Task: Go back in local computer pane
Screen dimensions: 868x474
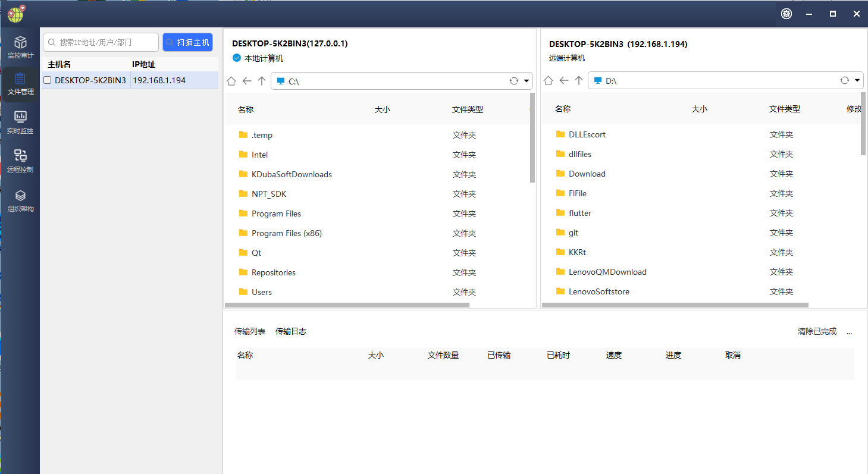Action: [247, 81]
